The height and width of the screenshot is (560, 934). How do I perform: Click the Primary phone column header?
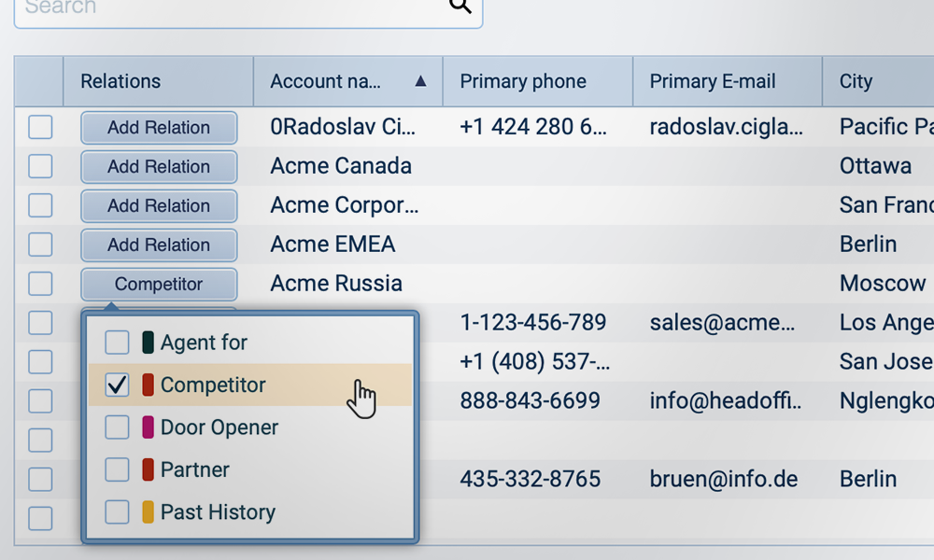pos(523,82)
